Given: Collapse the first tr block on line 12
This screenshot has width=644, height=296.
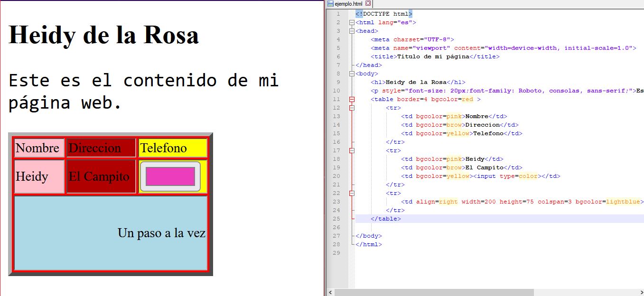Looking at the screenshot, I should click(352, 108).
